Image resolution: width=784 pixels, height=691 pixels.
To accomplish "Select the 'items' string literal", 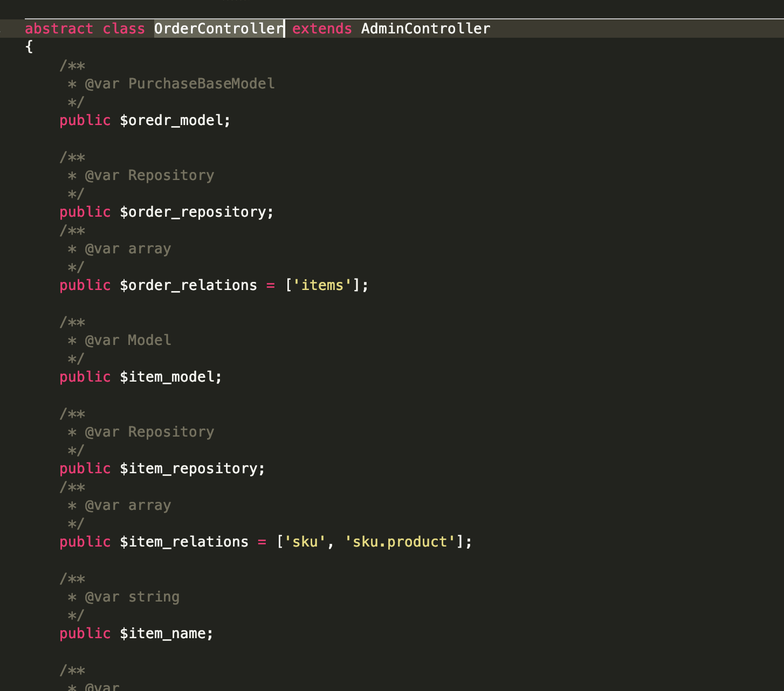I will [x=322, y=285].
